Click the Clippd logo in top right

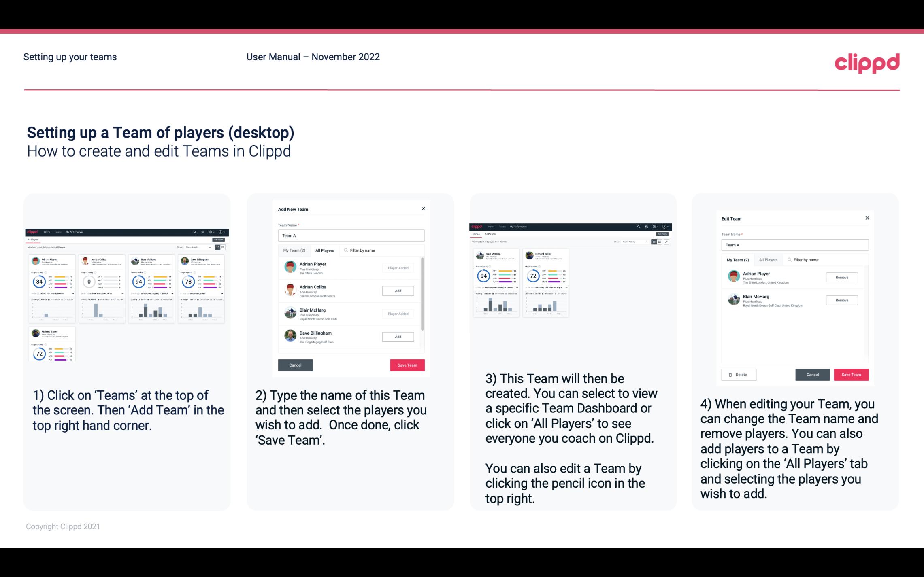(x=867, y=63)
